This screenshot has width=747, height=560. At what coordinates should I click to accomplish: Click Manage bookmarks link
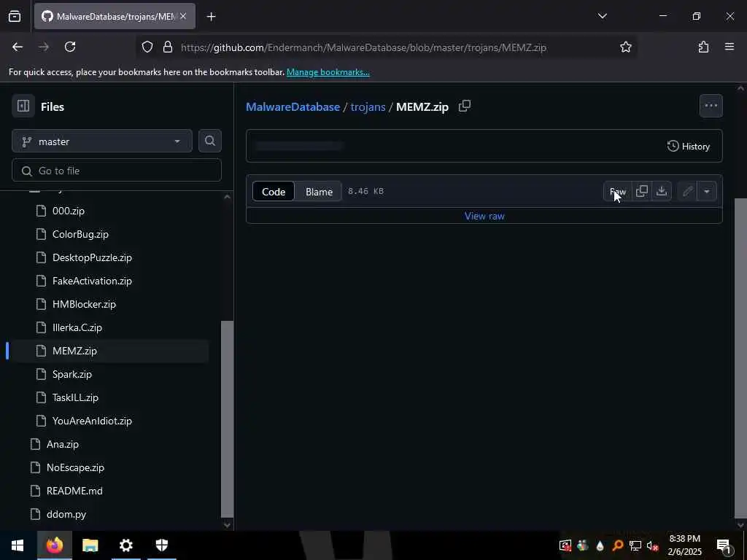pos(328,72)
